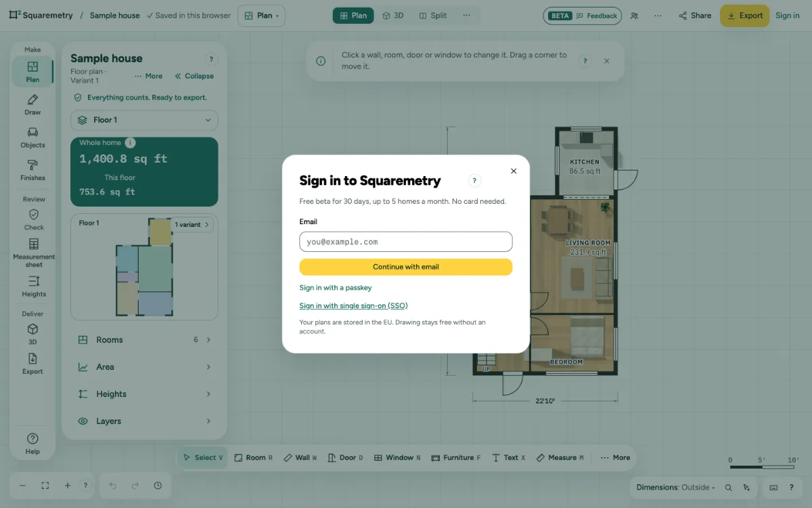Select the Room tool in bottom toolbar
The image size is (812, 508).
coord(253,458)
